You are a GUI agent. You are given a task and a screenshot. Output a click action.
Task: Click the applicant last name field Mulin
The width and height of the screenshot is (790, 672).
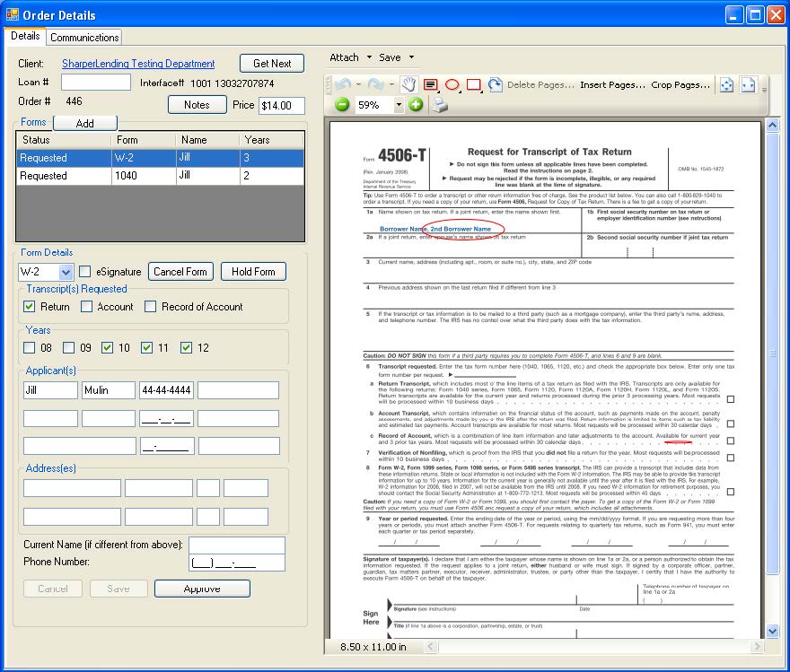click(109, 390)
